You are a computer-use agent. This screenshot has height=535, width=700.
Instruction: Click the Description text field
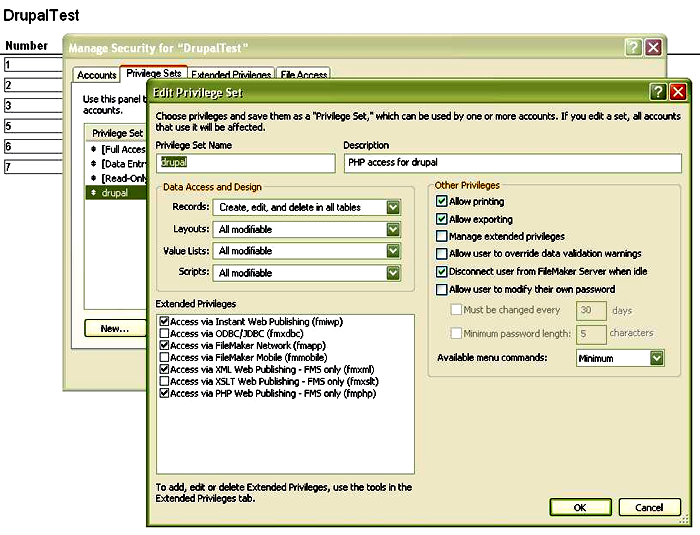512,163
